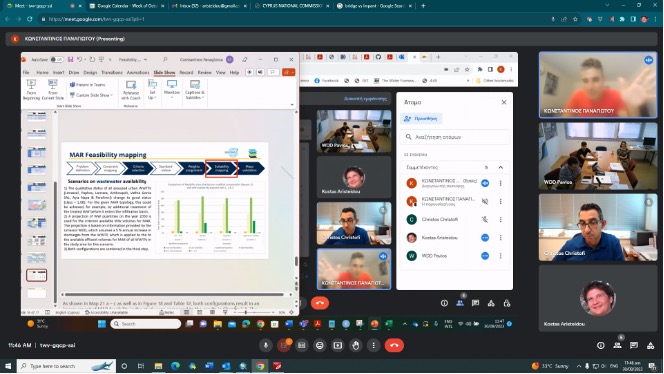Open meeting details info icon

600,346
